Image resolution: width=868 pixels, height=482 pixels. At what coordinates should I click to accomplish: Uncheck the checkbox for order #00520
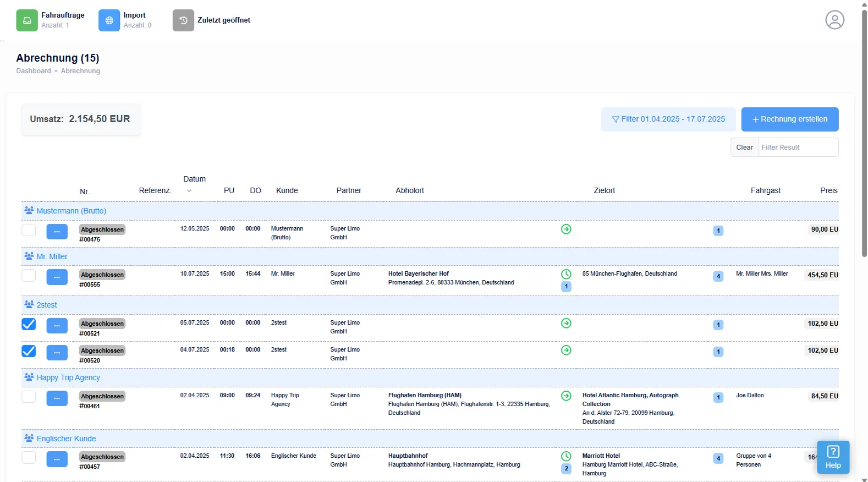[x=29, y=351]
